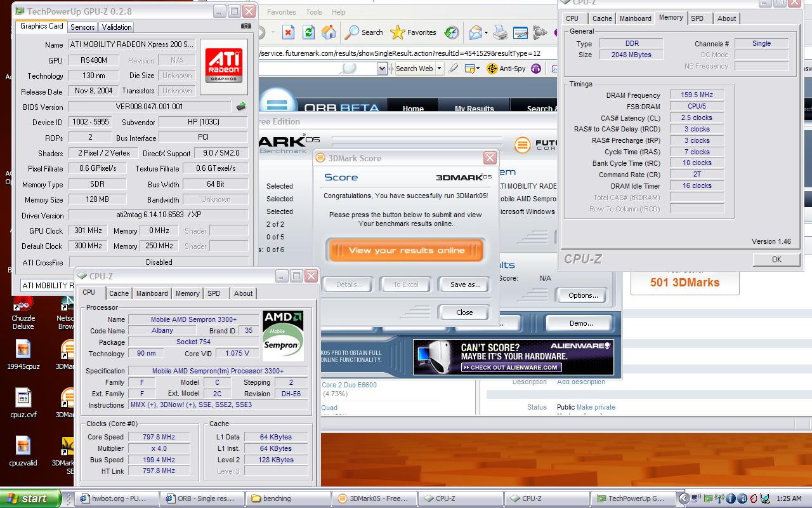Select the Cache tab in lower CPU-Z window
Screen dimensions: 812x508
tap(119, 293)
